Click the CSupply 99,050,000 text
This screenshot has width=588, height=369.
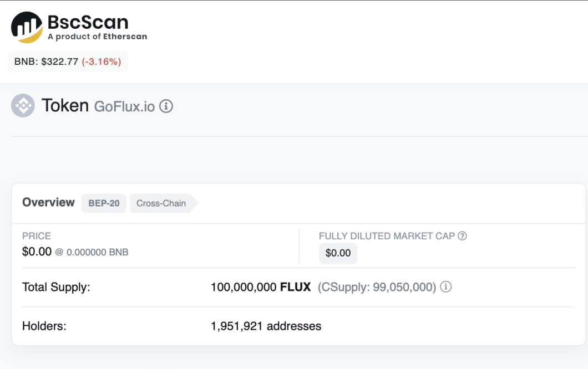pos(377,288)
